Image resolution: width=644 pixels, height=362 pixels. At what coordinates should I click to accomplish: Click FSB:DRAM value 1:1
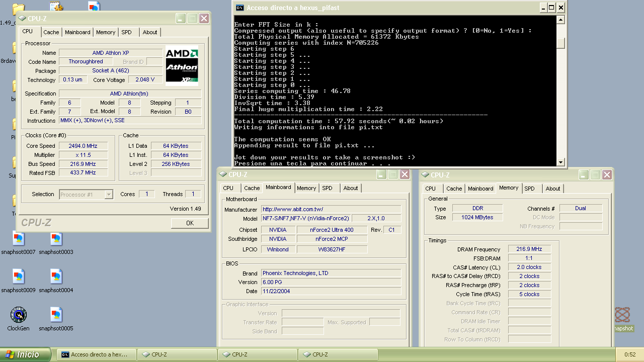tap(529, 258)
